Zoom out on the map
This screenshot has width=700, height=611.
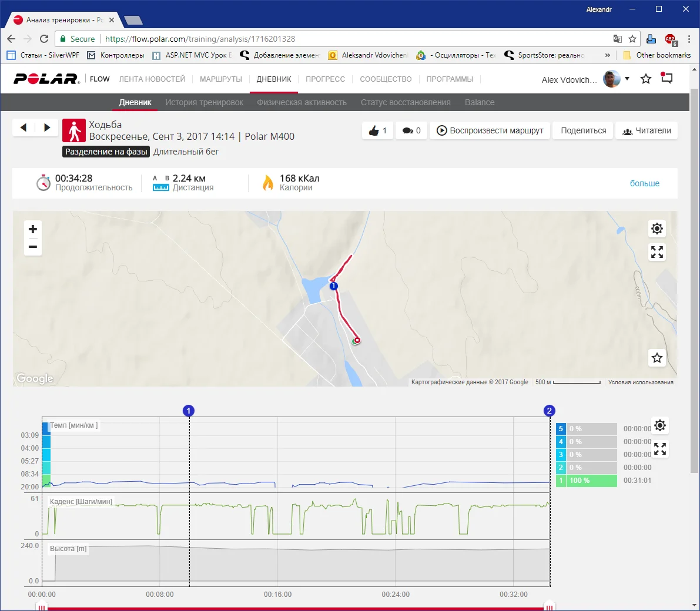point(33,247)
